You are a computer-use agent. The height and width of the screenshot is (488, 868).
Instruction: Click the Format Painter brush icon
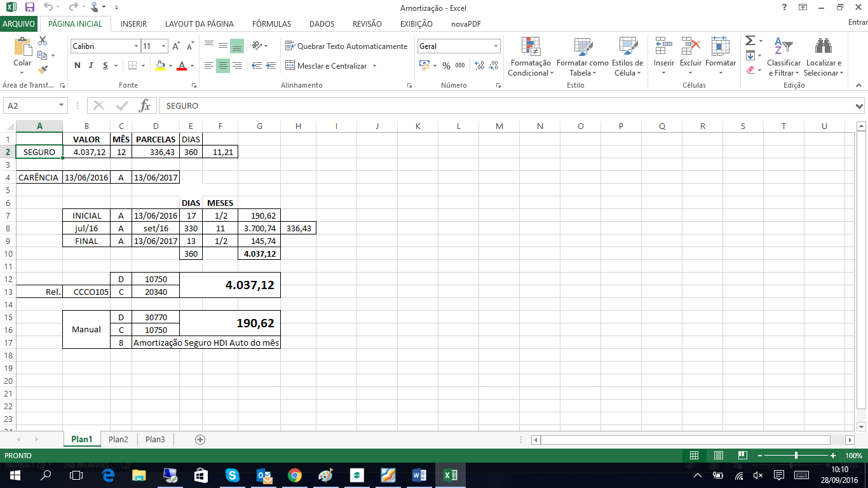43,70
